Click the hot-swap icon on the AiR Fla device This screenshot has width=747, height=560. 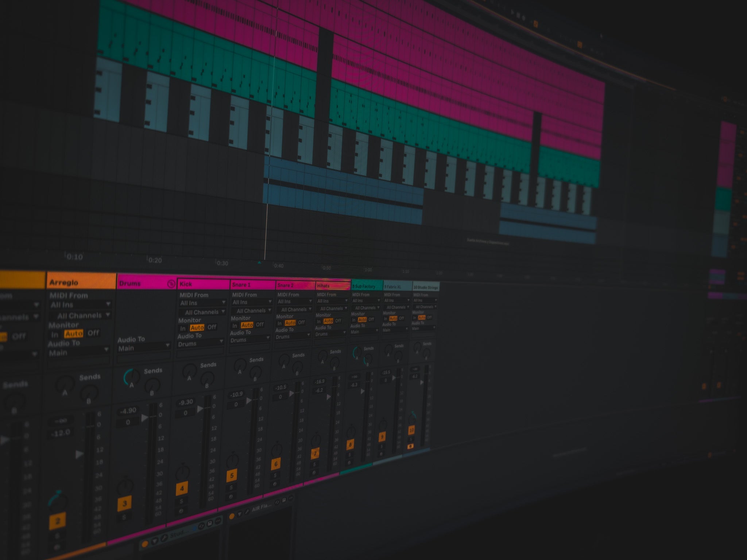pos(277,502)
